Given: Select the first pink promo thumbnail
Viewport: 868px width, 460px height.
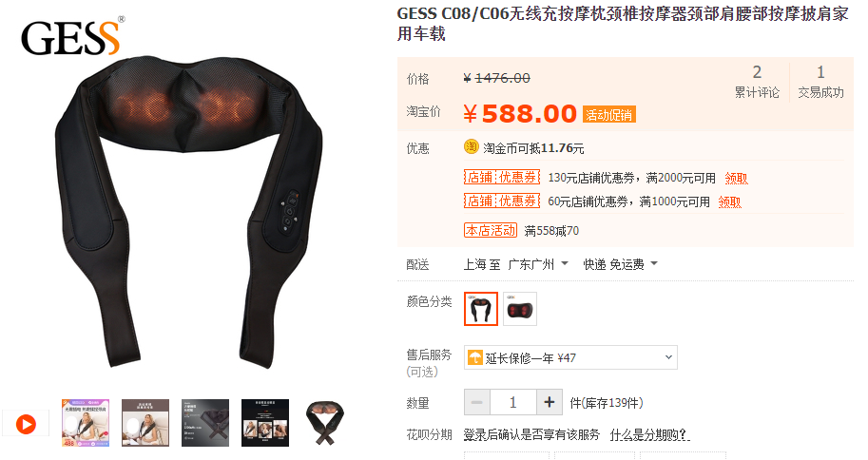Looking at the screenshot, I should click(x=86, y=423).
